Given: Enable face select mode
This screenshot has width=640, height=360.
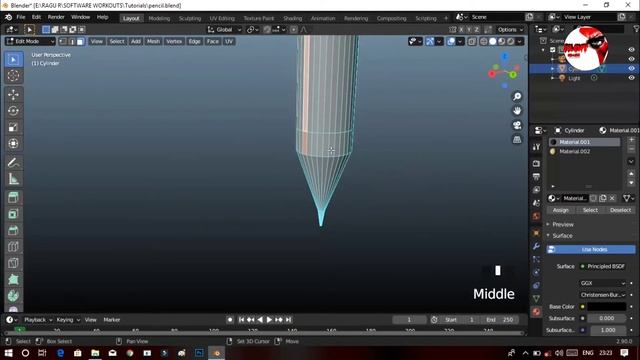Looking at the screenshot, I should coord(81,41).
